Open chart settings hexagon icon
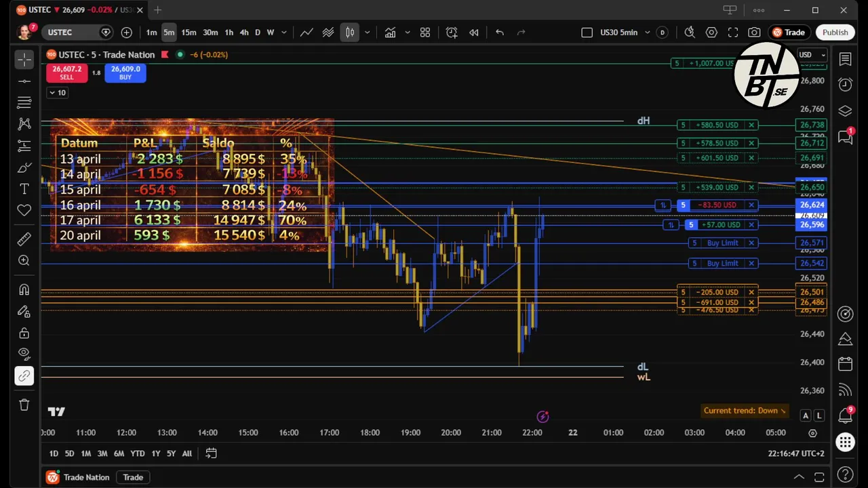The image size is (868, 488). point(711,33)
